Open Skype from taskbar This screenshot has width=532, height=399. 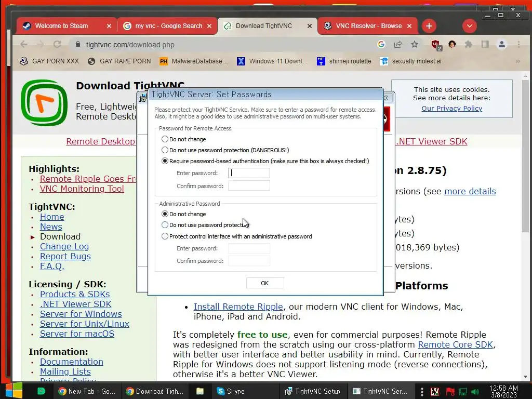coord(231,391)
